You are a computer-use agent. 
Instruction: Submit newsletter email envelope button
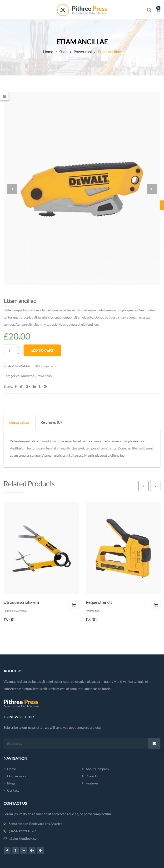pyautogui.click(x=154, y=743)
